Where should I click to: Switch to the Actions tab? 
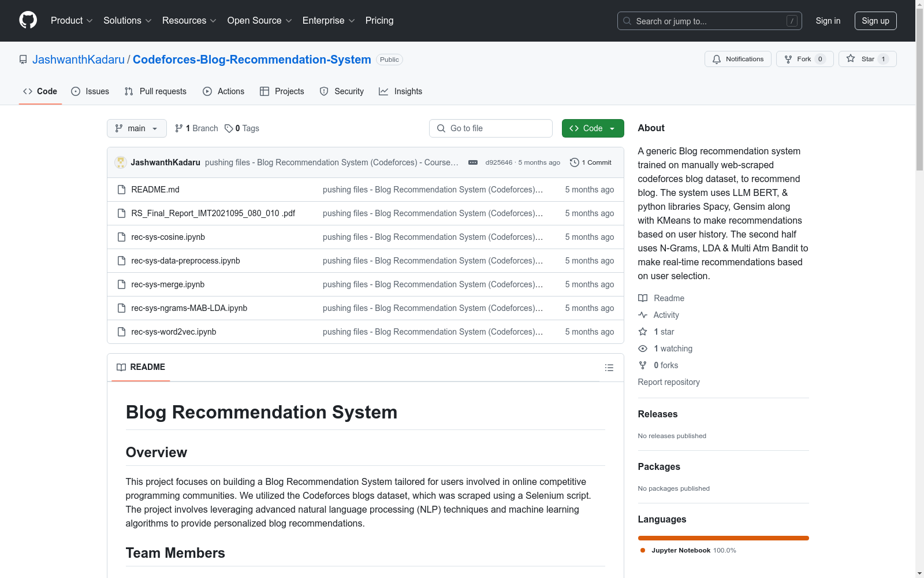tap(223, 91)
